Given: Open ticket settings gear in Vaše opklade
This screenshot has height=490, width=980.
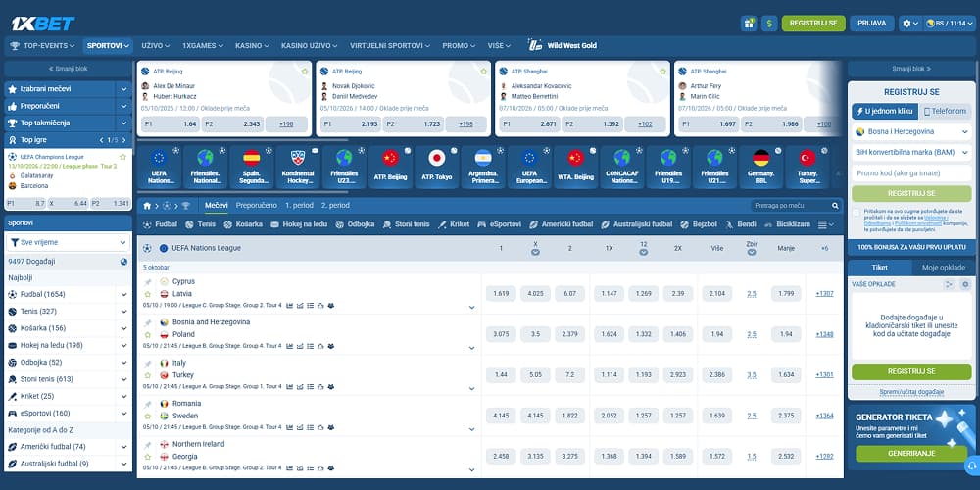Looking at the screenshot, I should pyautogui.click(x=965, y=284).
